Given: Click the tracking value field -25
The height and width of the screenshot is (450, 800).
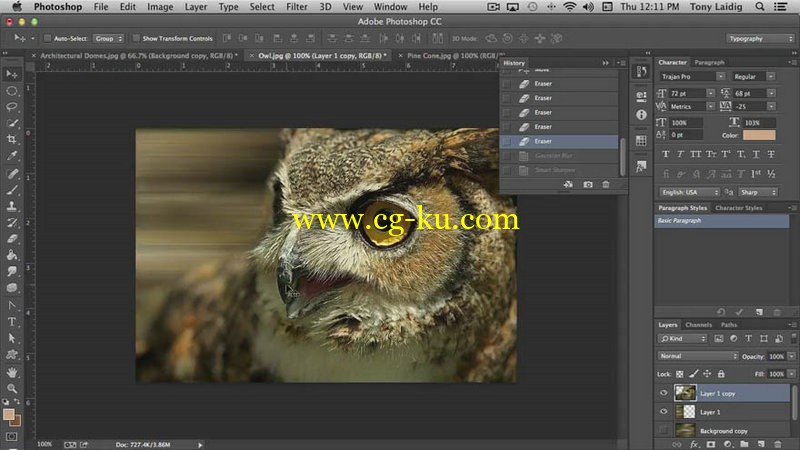Looking at the screenshot, I should pos(750,106).
